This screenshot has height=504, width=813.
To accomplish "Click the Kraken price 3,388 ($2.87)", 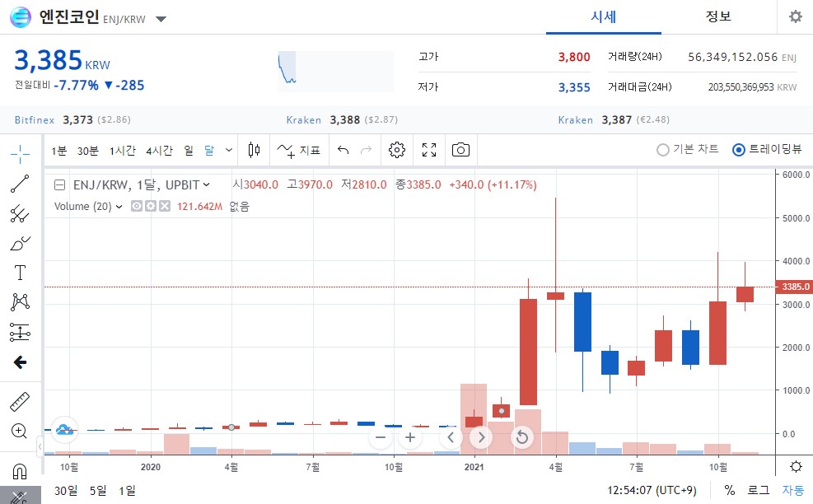I will [x=363, y=119].
